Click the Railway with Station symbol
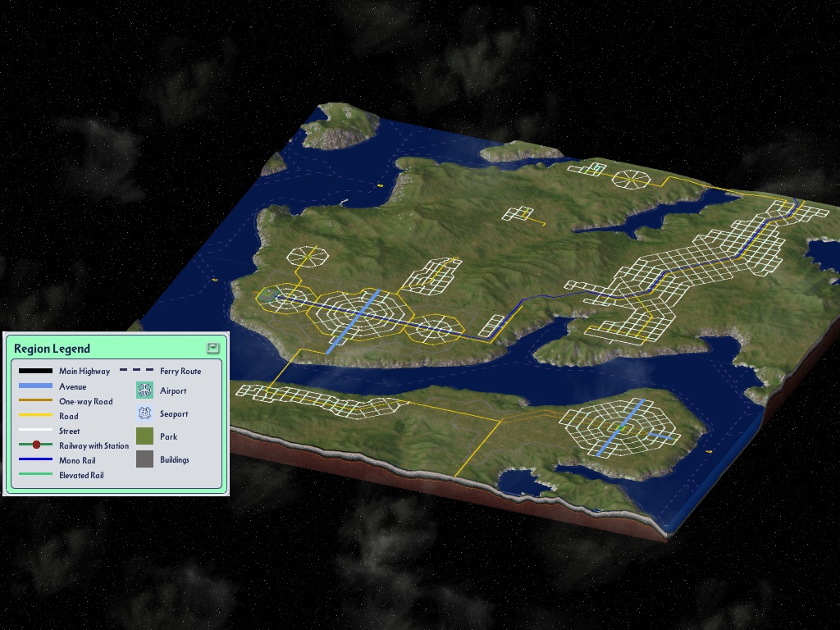The width and height of the screenshot is (840, 630). (35, 445)
